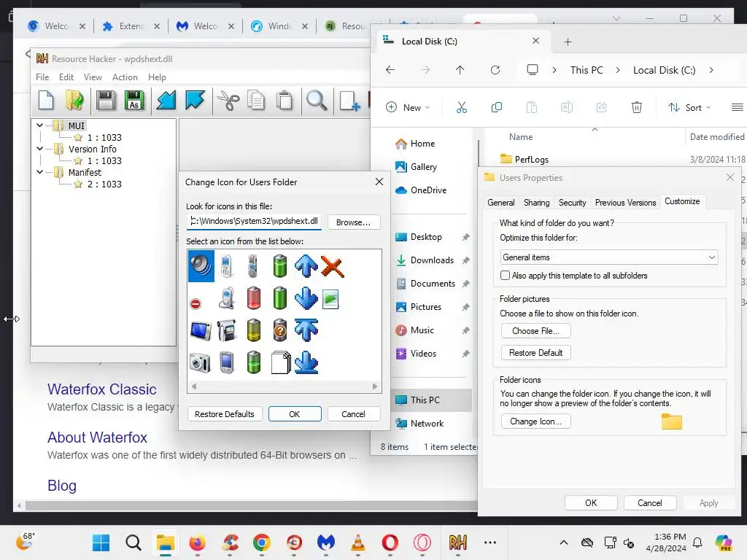Select the camcorder icon in the icon list
Image resolution: width=747 pixels, height=560 pixels.
click(227, 330)
